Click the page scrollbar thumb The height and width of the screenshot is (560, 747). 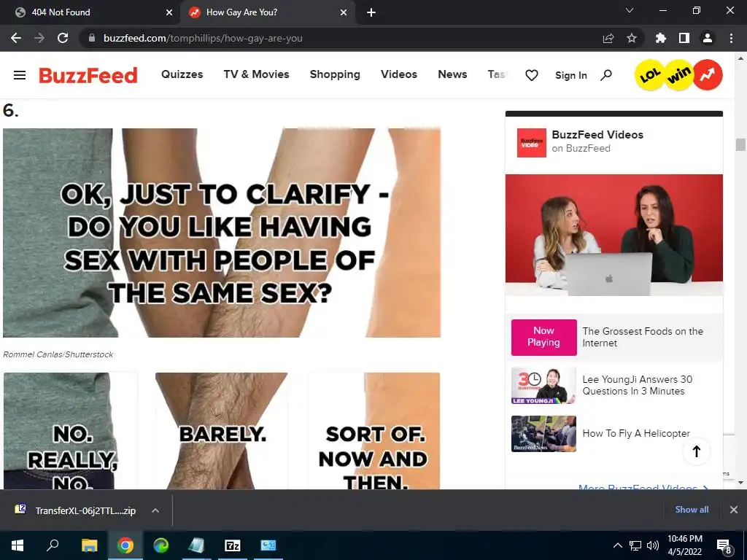coord(740,144)
